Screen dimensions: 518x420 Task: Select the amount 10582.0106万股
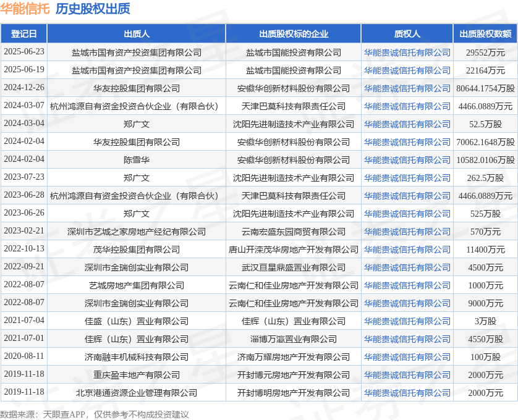pos(485,160)
